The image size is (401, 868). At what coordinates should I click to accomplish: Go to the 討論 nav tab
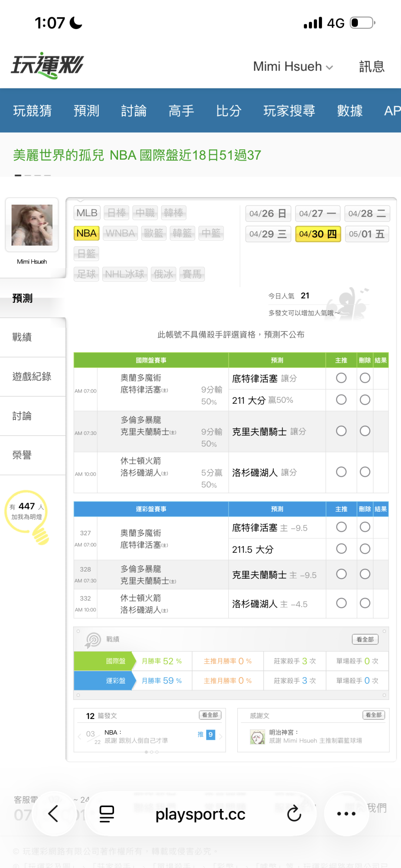tap(134, 111)
